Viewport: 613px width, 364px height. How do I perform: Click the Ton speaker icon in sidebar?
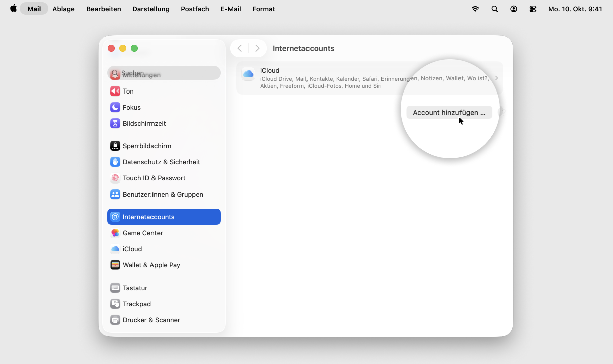115,91
